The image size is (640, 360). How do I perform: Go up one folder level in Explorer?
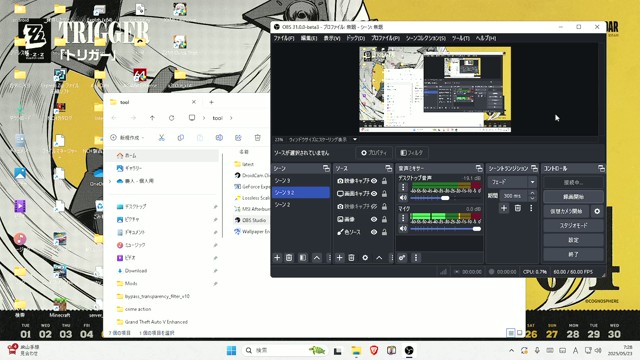(x=152, y=118)
